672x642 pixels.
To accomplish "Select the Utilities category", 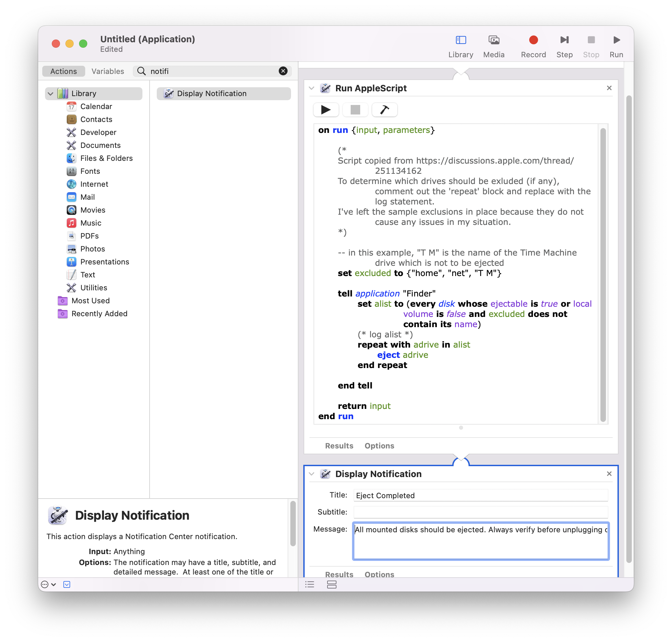I will (x=94, y=288).
